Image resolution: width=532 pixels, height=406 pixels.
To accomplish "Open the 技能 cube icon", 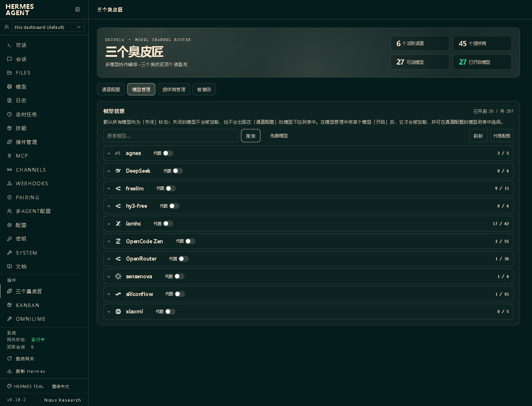I will point(10,128).
